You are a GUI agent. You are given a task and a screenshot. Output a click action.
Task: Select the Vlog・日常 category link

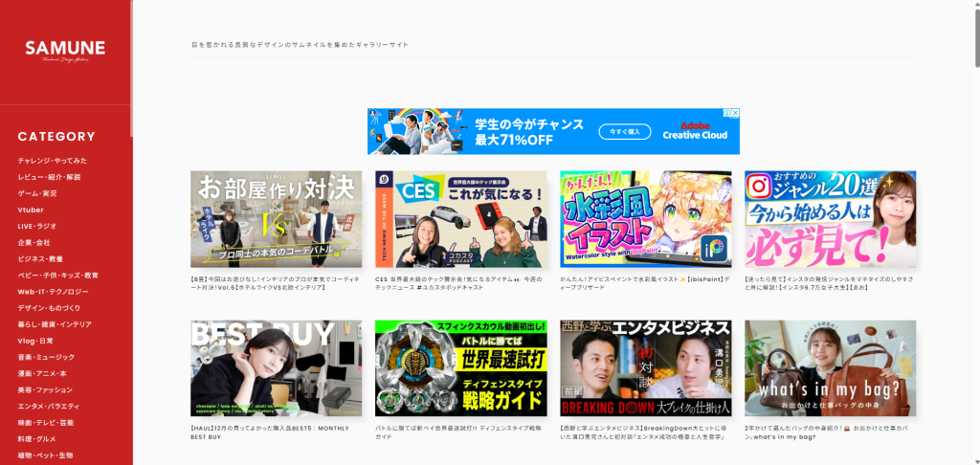(35, 341)
